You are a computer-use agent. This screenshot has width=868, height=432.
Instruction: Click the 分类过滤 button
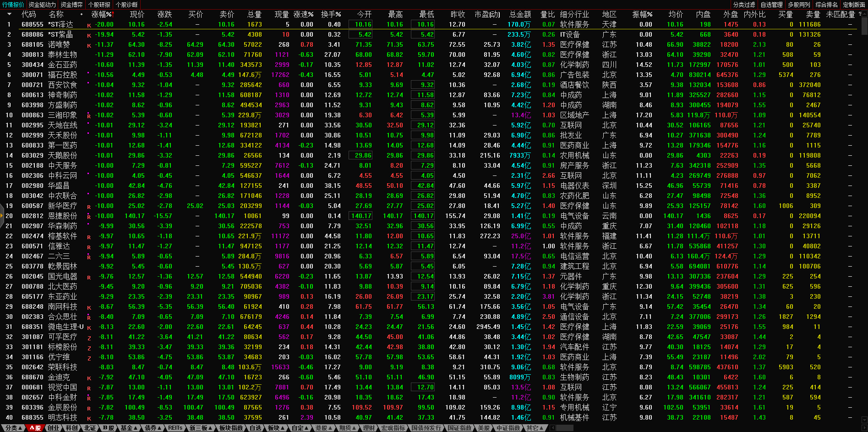coord(744,5)
